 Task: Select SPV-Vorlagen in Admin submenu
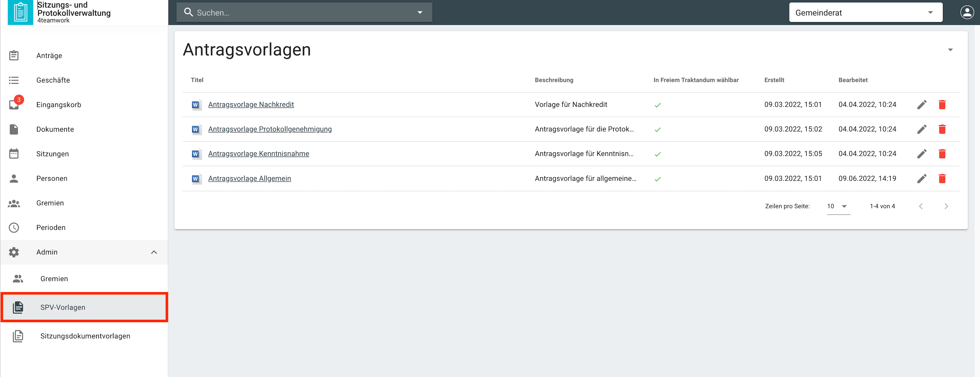pyautogui.click(x=63, y=307)
